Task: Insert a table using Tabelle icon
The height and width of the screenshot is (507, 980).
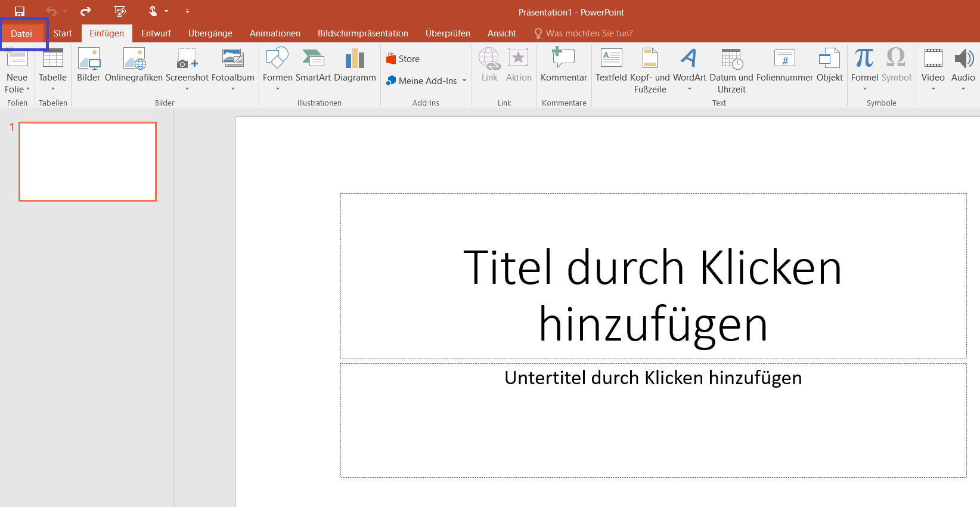Action: click(52, 60)
